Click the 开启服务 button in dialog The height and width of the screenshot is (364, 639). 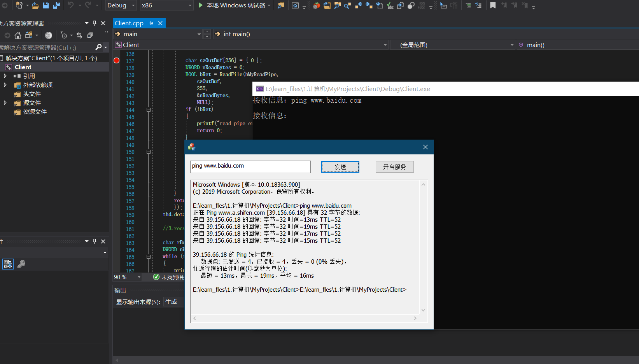pyautogui.click(x=395, y=167)
